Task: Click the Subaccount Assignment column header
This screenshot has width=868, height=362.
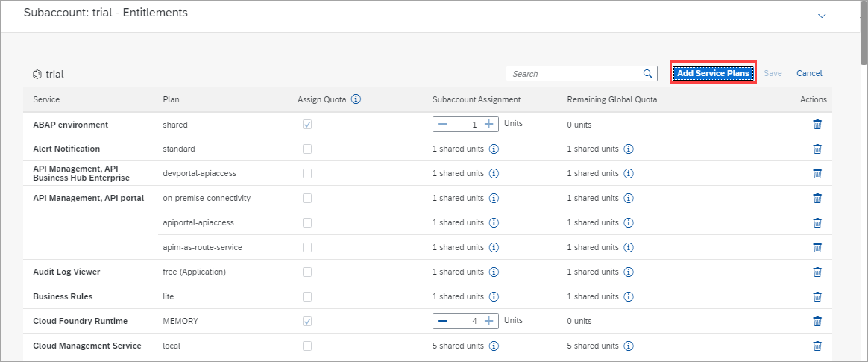Action: click(477, 99)
